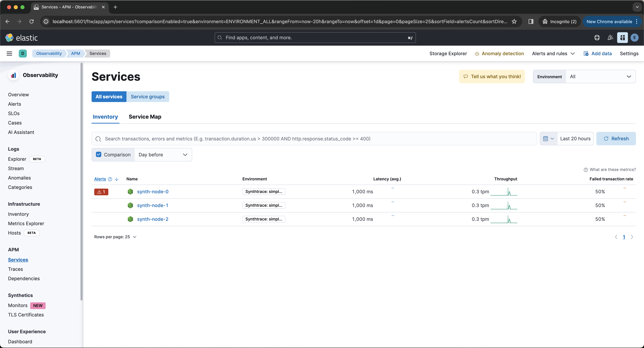644x348 pixels.
Task: Open Synthetics Monitors in the sidebar
Action: coord(18,306)
